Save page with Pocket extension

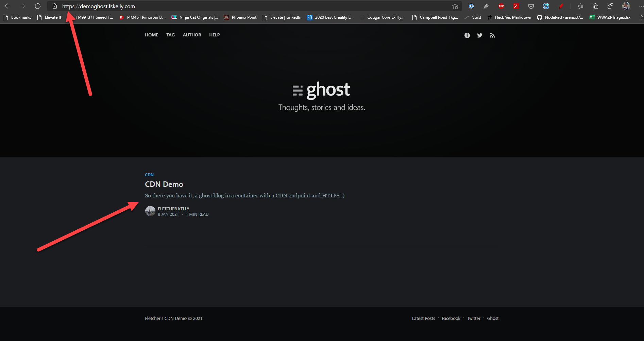coord(531,6)
